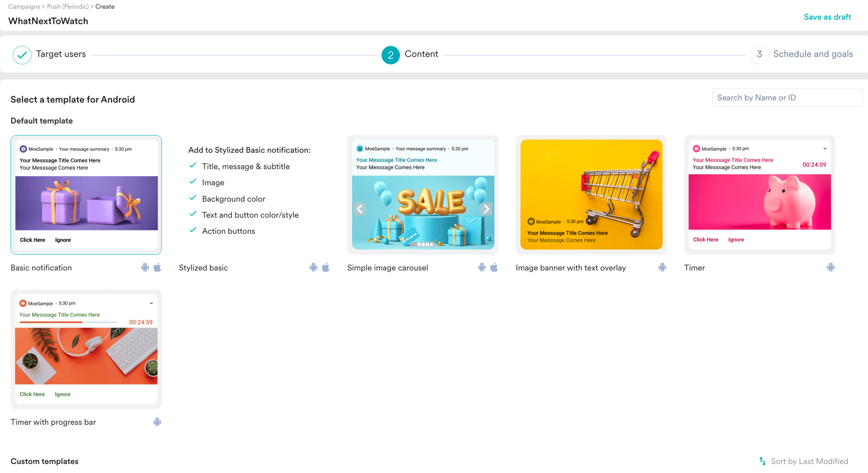Click Android icon beside Timer with progress bar
The width and height of the screenshot is (868, 473).
157,422
